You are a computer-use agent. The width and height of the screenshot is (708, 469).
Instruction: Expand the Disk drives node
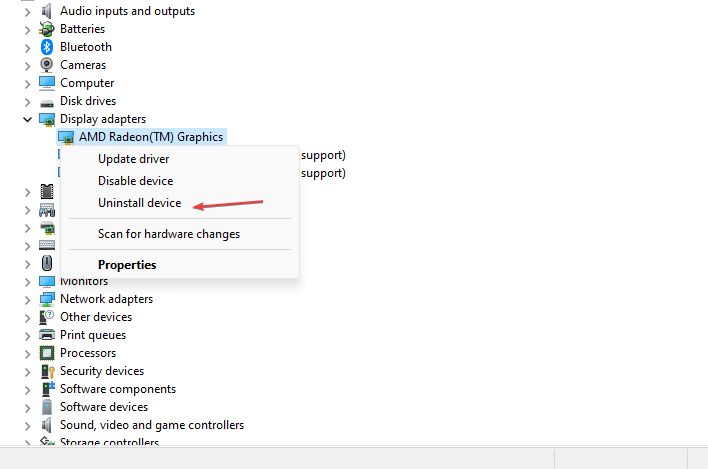(28, 102)
